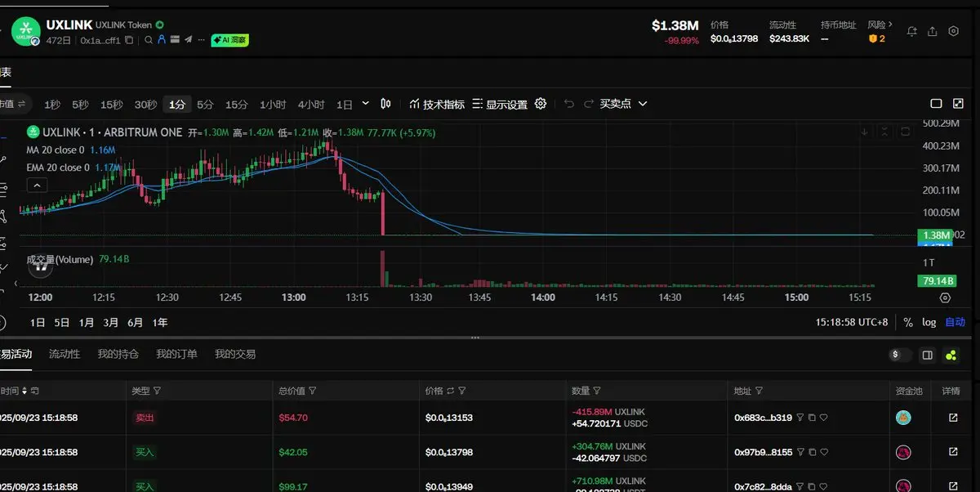The height and width of the screenshot is (492, 980).
Task: Toggle the chart panel layout rectangle icon
Action: coord(937,104)
